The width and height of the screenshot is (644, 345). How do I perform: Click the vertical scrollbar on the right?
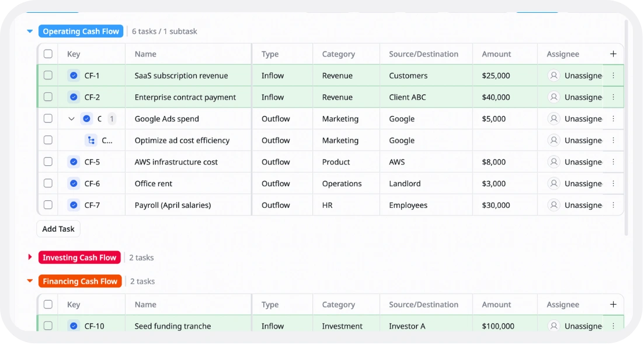(x=626, y=127)
